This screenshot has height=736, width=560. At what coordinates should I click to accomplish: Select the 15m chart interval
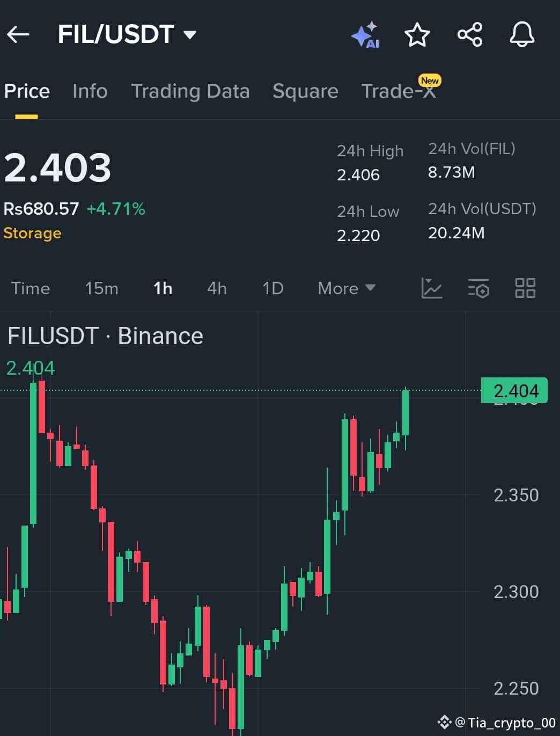tap(101, 288)
